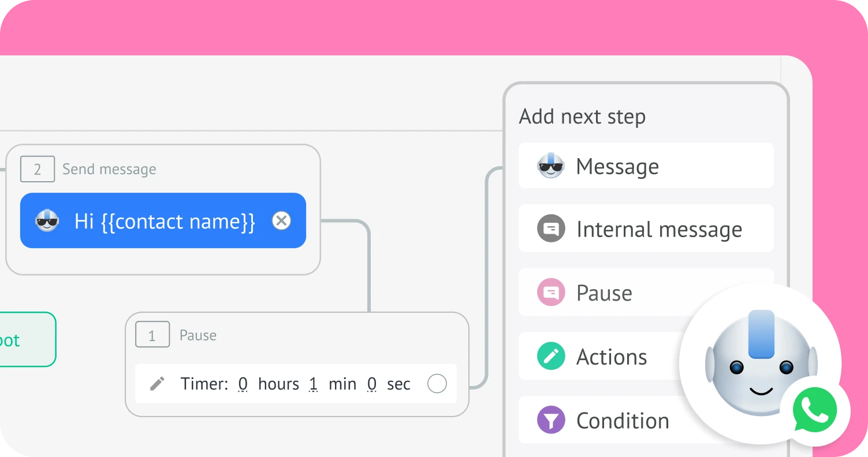Viewport: 868px width, 457px height.
Task: Click the seconds value in the Timer
Action: pyautogui.click(x=372, y=384)
